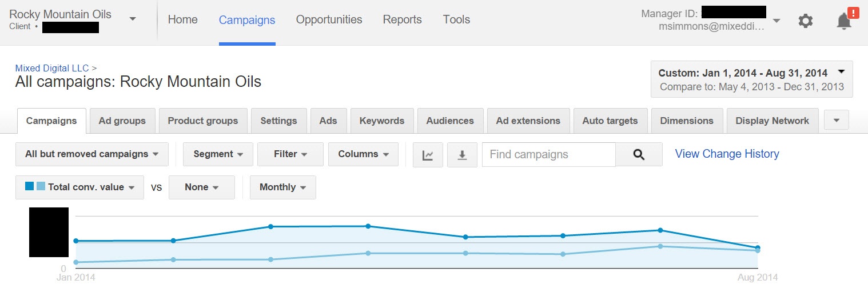Click the Jan 2014 dark line data point
This screenshot has width=868, height=288.
76,241
